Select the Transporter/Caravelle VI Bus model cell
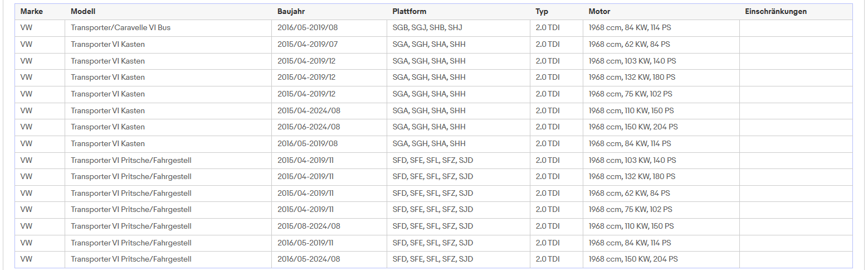Image resolution: width=868 pixels, height=270 pixels. 168,28
